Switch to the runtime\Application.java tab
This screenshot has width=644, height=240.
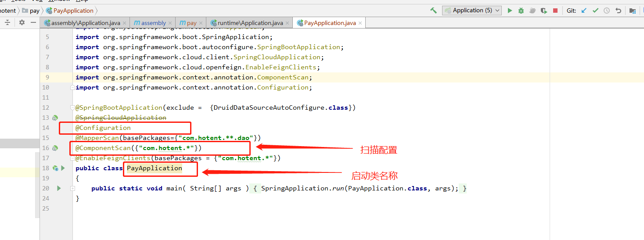point(250,23)
